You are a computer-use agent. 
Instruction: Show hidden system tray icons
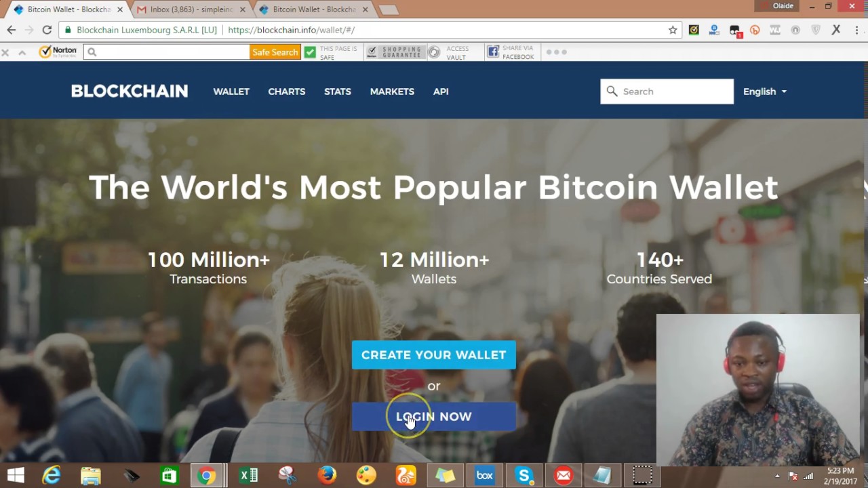(x=777, y=476)
